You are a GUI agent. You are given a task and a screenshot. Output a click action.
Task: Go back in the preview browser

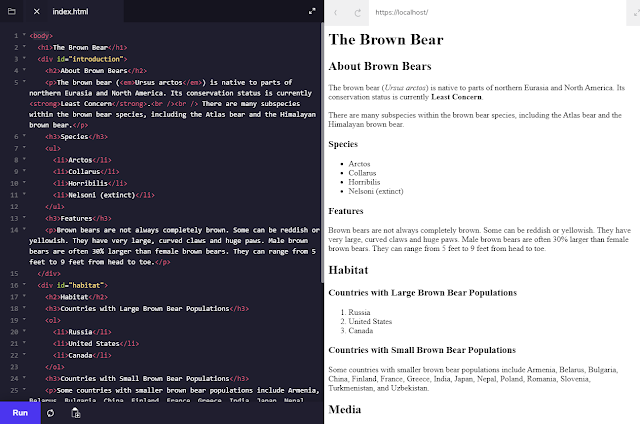point(336,13)
